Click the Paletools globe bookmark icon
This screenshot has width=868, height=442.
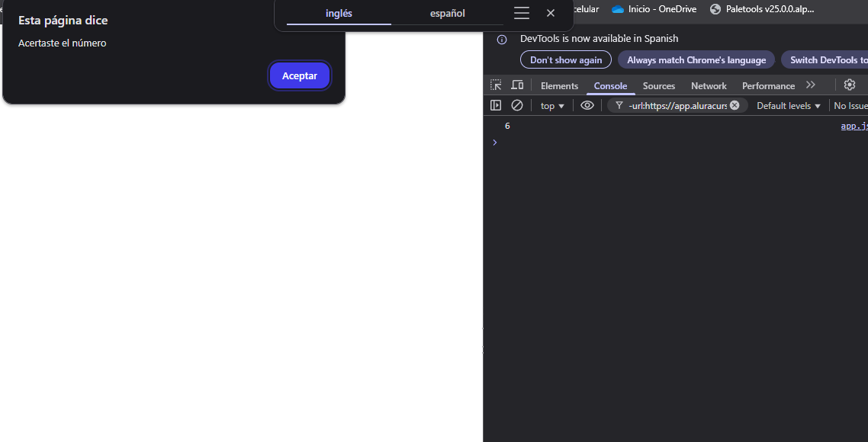715,9
